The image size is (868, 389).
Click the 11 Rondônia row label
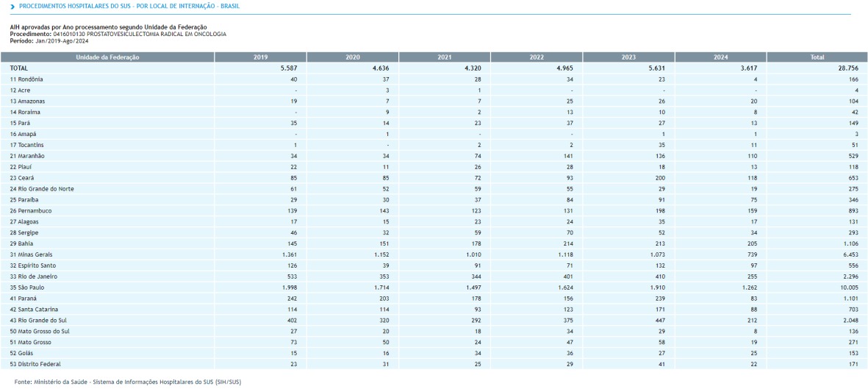pos(26,79)
